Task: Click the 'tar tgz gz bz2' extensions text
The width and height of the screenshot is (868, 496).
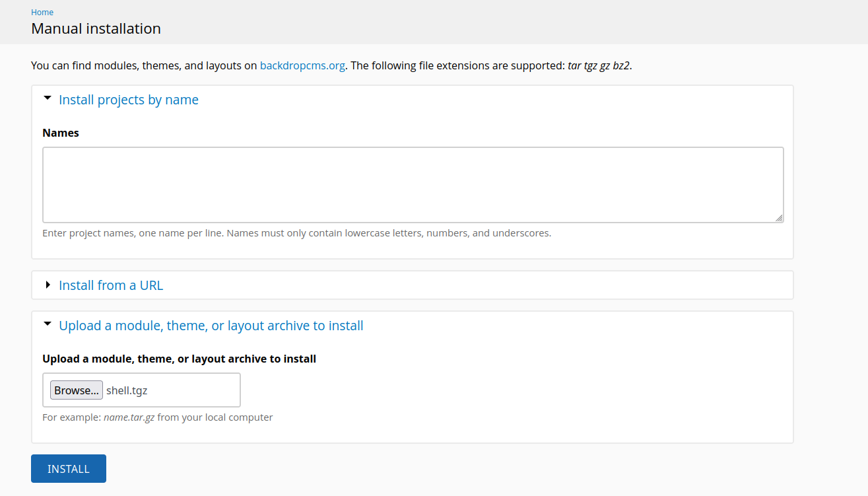Action: (598, 66)
